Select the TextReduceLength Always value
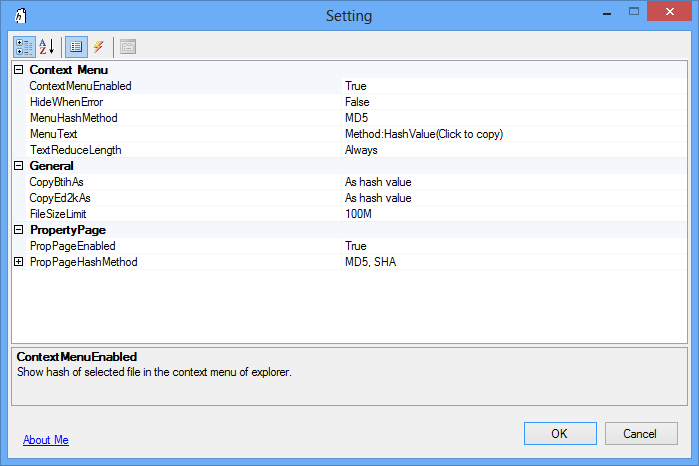 pyautogui.click(x=361, y=150)
